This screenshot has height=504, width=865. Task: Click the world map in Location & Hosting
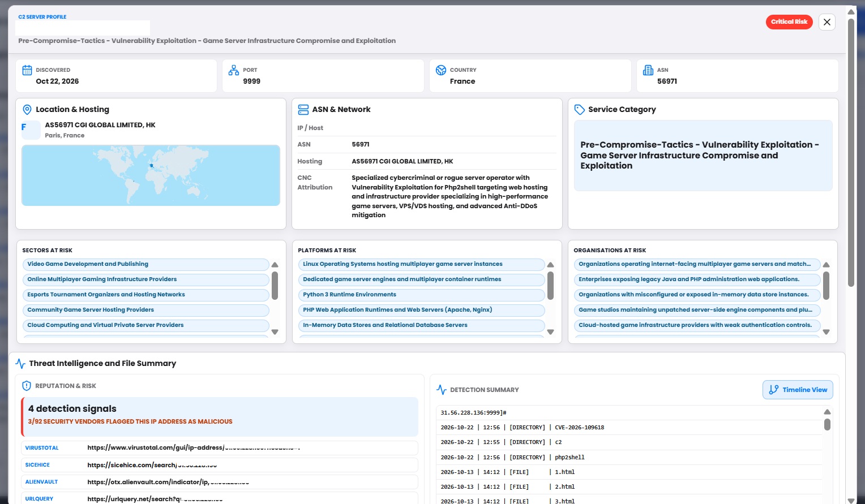(x=151, y=175)
